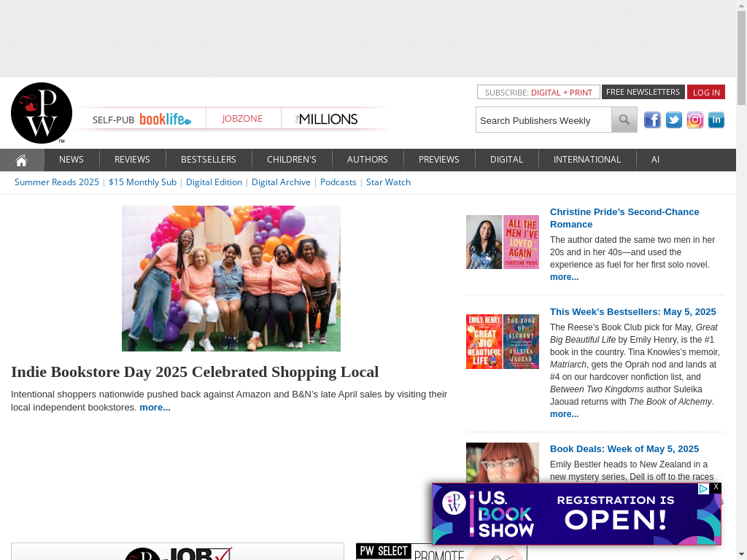Open Christine Pride's Second-Chance Romance article
This screenshot has width=747, height=560.
click(x=624, y=218)
